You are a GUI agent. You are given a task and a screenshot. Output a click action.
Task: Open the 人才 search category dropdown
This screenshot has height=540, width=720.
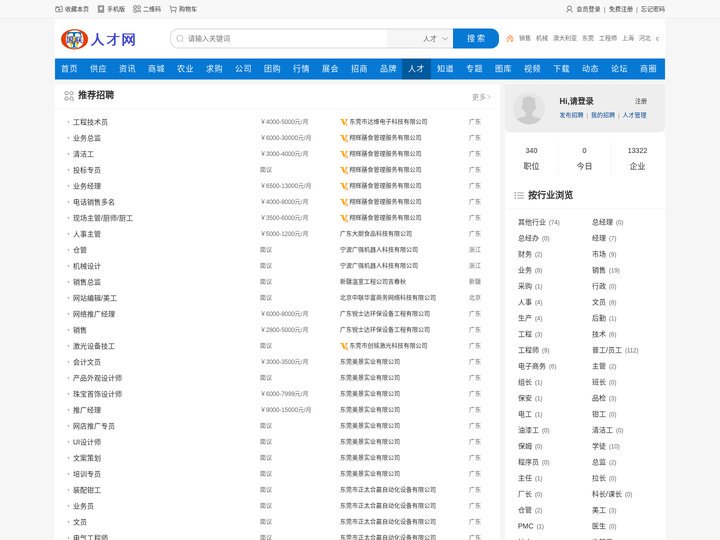click(434, 39)
